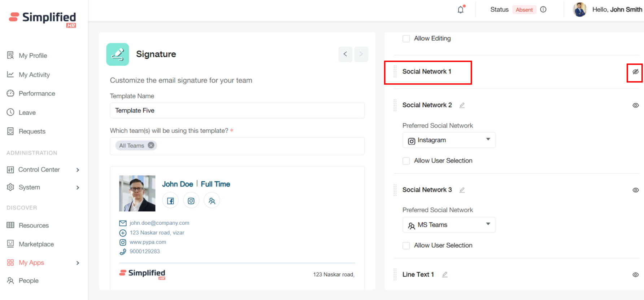
Task: Open the Instagram preferred network dropdown
Action: point(449,140)
